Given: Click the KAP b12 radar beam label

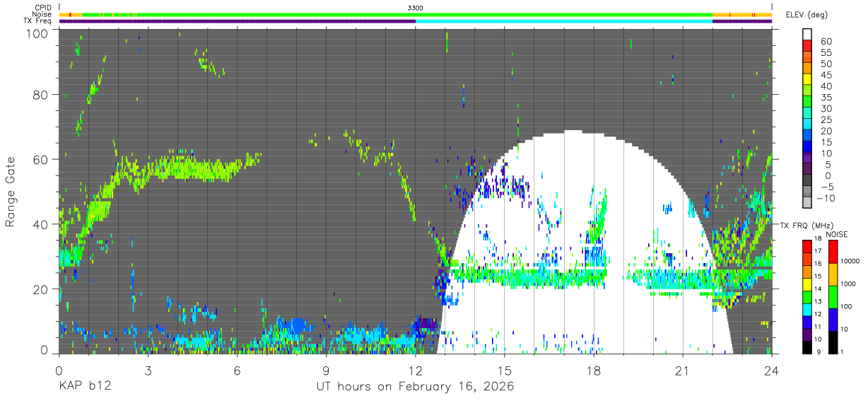Looking at the screenshot, I should click(85, 386).
